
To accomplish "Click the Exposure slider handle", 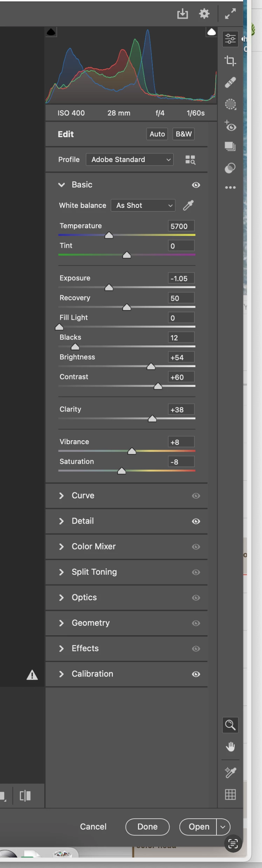I will click(x=109, y=288).
